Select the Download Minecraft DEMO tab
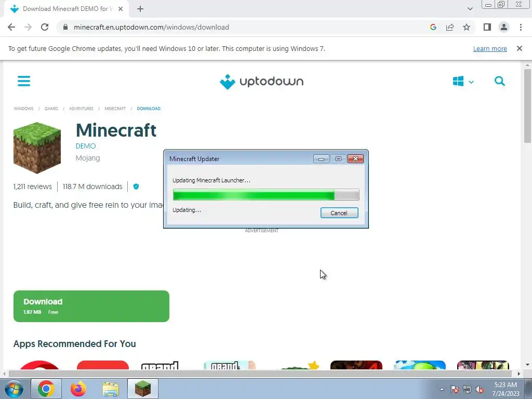This screenshot has width=532, height=399. (66, 9)
